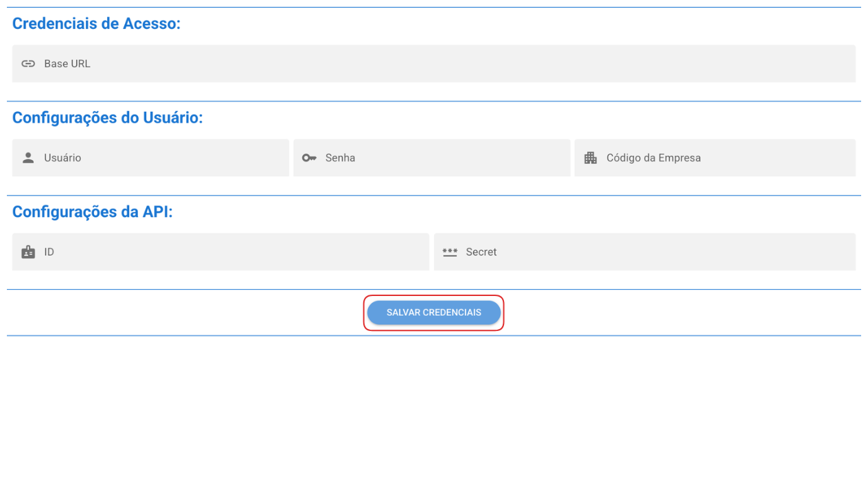Click the asterisks password icon beside Secret
868x489 pixels.
[x=450, y=252]
